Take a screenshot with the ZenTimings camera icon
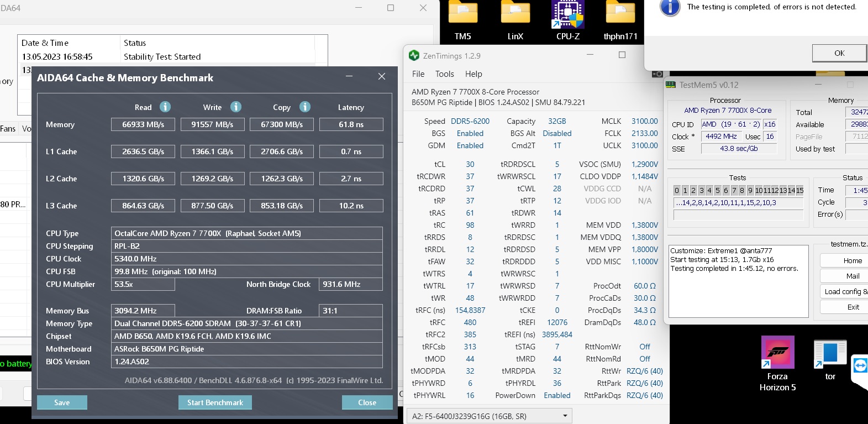 (x=657, y=74)
